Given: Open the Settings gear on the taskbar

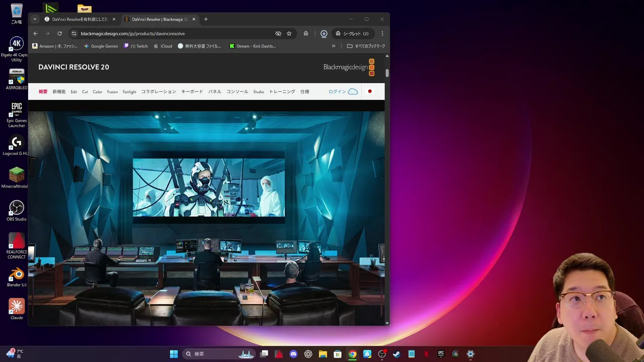Looking at the screenshot, I should [470, 354].
